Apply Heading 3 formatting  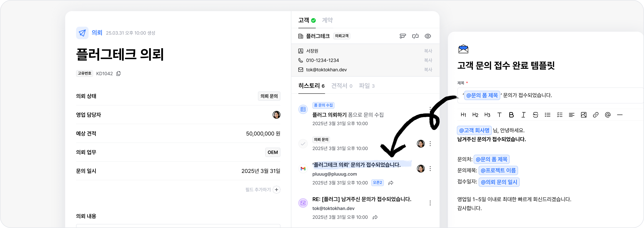(x=487, y=115)
